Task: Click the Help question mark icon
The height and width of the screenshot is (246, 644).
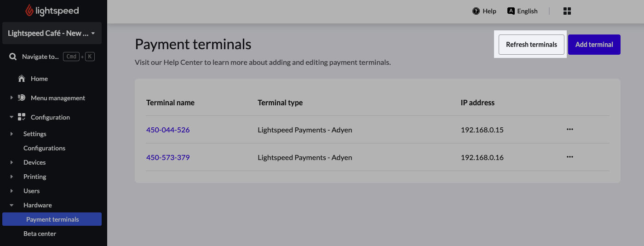Action: (x=476, y=11)
